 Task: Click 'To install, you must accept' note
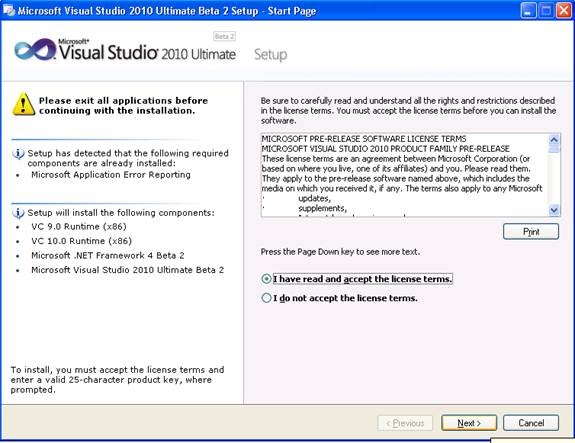(x=117, y=380)
